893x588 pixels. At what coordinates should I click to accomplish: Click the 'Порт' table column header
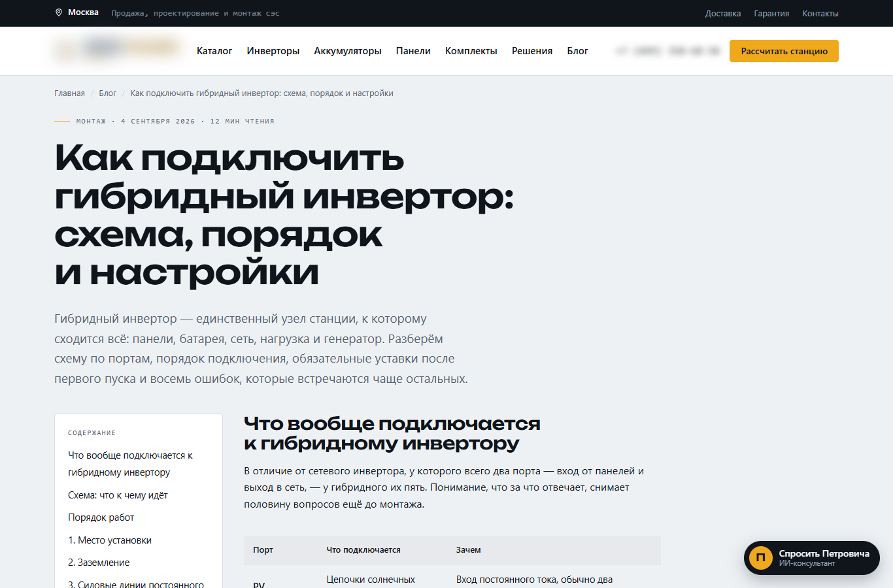point(263,550)
